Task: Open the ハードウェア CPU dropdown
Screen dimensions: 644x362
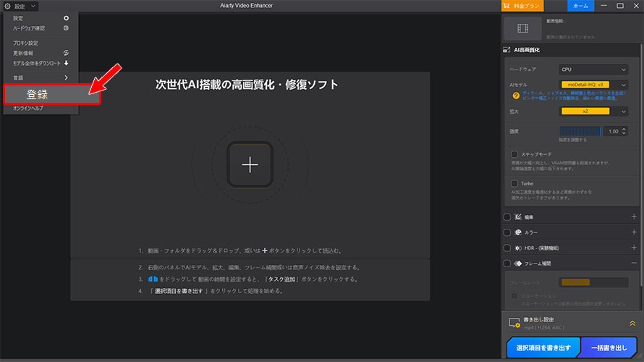Action: coord(593,70)
